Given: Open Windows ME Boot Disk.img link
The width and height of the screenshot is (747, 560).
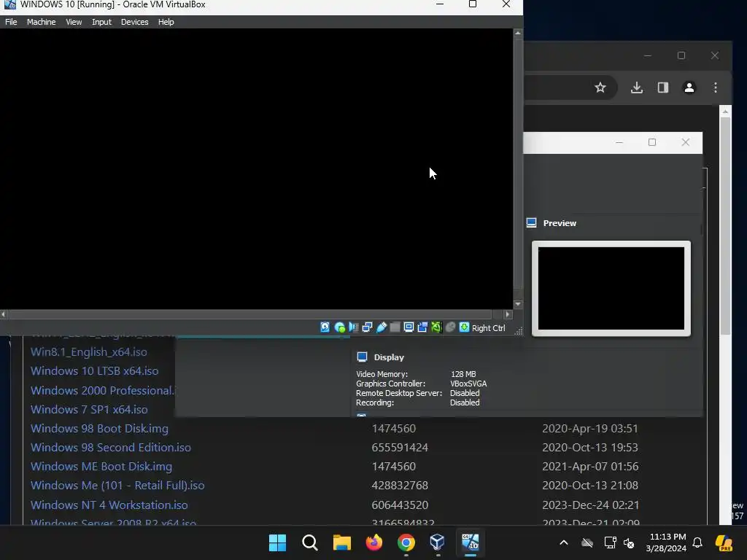Looking at the screenshot, I should [101, 467].
